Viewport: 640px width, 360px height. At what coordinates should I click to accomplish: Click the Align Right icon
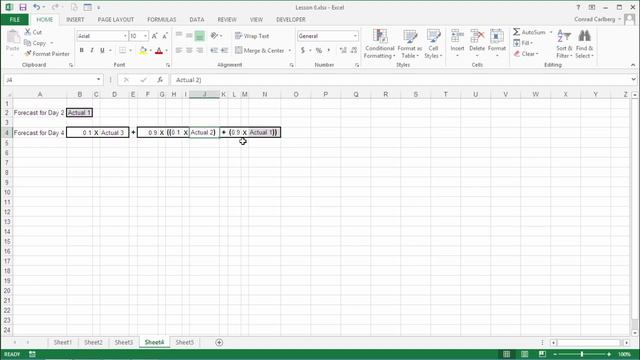[199, 50]
